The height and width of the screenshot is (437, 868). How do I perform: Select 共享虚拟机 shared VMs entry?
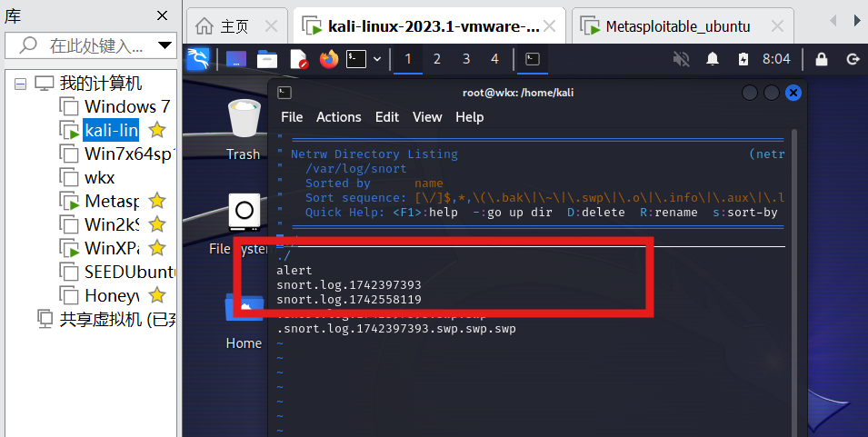[117, 319]
